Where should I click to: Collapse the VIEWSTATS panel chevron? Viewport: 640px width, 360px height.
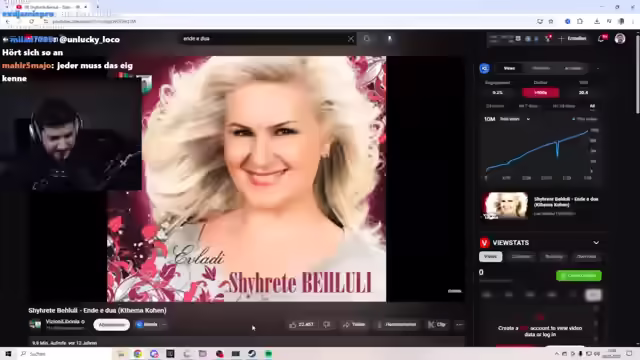tap(596, 242)
